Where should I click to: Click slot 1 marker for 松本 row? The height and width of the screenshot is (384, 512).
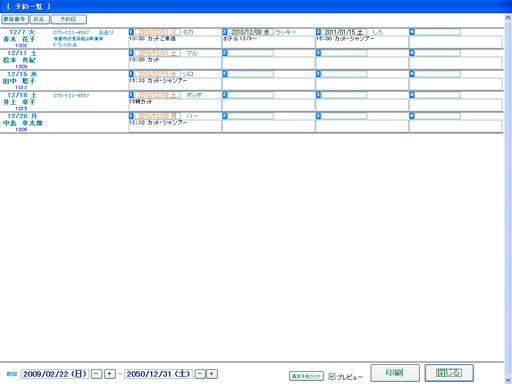click(x=131, y=53)
